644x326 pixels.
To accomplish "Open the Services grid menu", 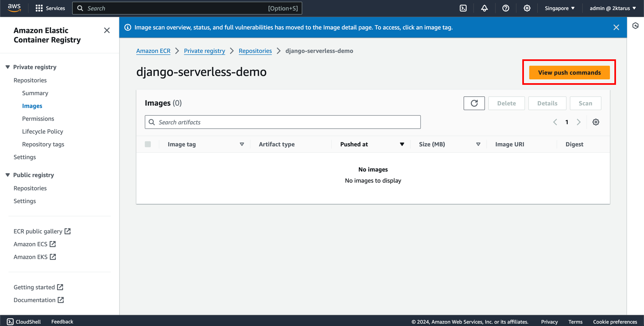I will tap(50, 8).
